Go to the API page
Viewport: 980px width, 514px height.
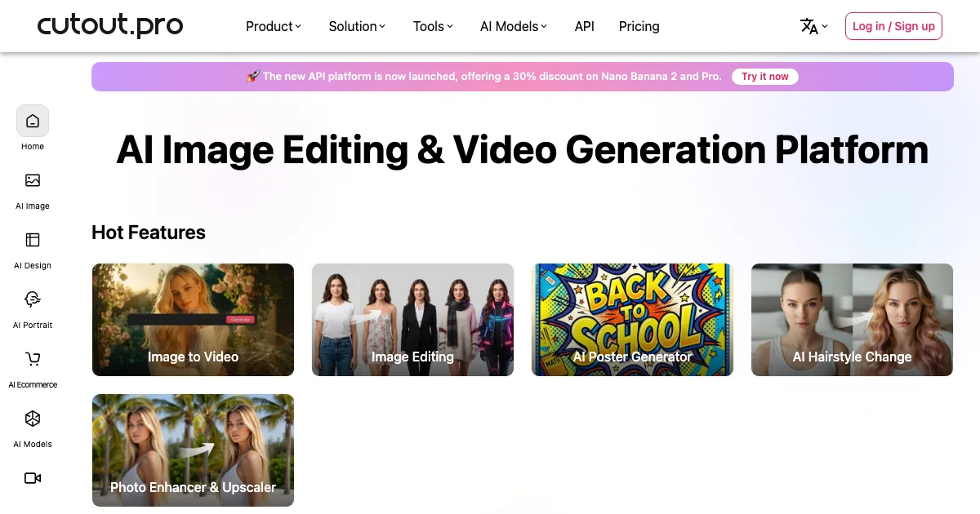click(584, 26)
